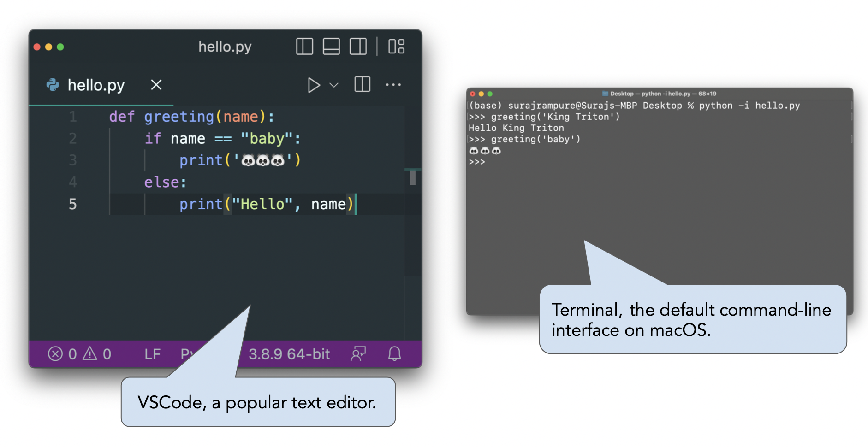Open feedback icon in VSCode status bar
Viewport: 868px width, 447px height.
point(358,354)
